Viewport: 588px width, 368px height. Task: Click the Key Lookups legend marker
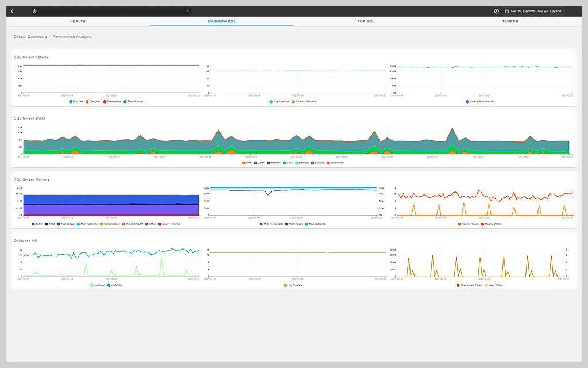[x=271, y=101]
